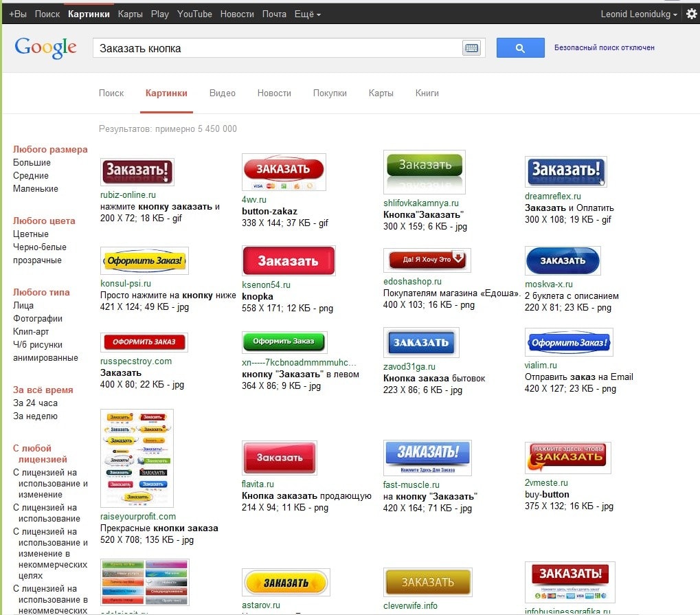This screenshot has width=700, height=615.
Task: Visit the raiseyourprofit.com source link
Action: [138, 516]
